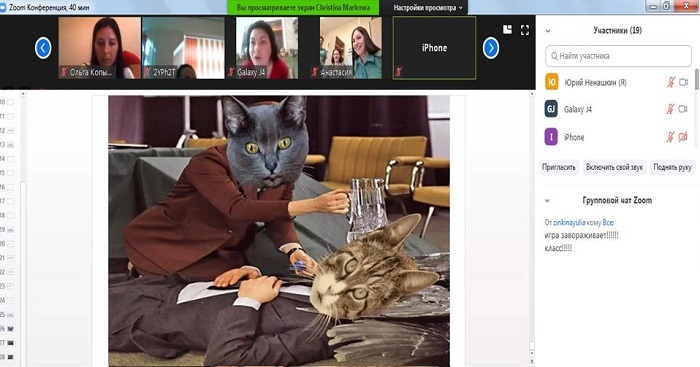
Task: Click the GJ avatar of Galaxy J4
Action: [x=551, y=109]
